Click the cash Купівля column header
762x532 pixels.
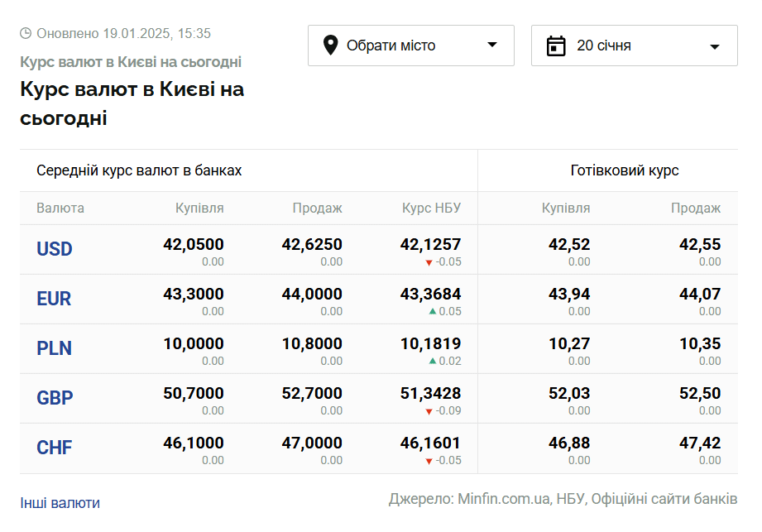tap(566, 208)
